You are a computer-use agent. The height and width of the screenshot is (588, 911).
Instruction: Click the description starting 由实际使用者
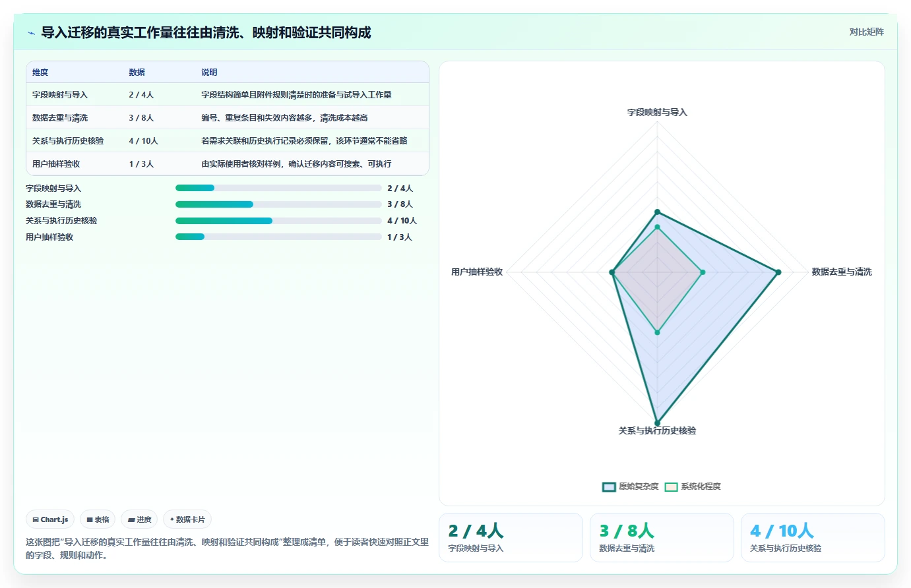pyautogui.click(x=296, y=164)
